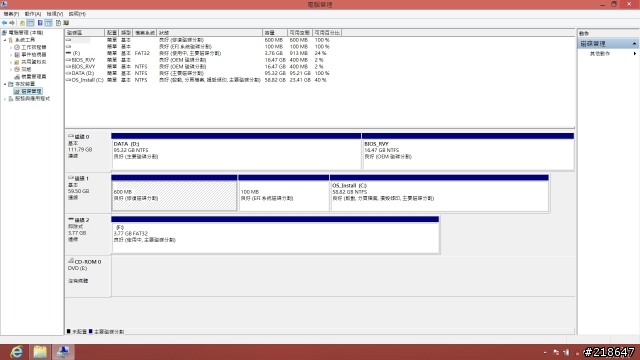Click the last icon in the toolbar
Image resolution: width=640 pixels, height=360 pixels.
point(66,23)
